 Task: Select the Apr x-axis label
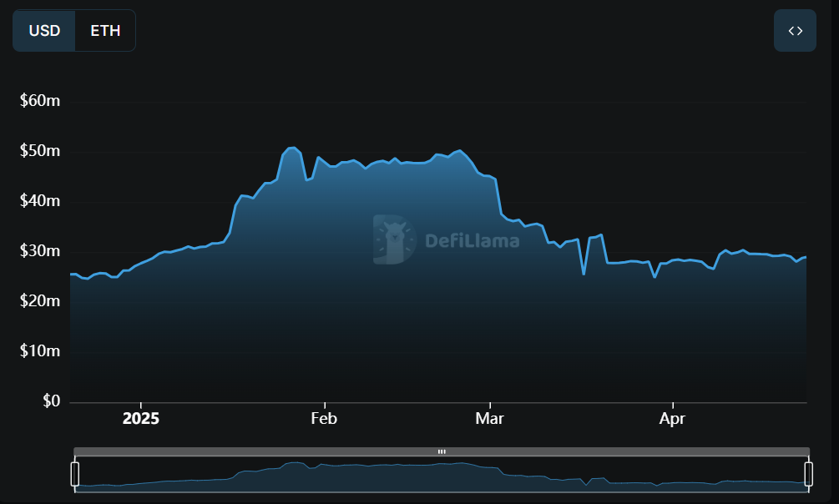tap(672, 418)
